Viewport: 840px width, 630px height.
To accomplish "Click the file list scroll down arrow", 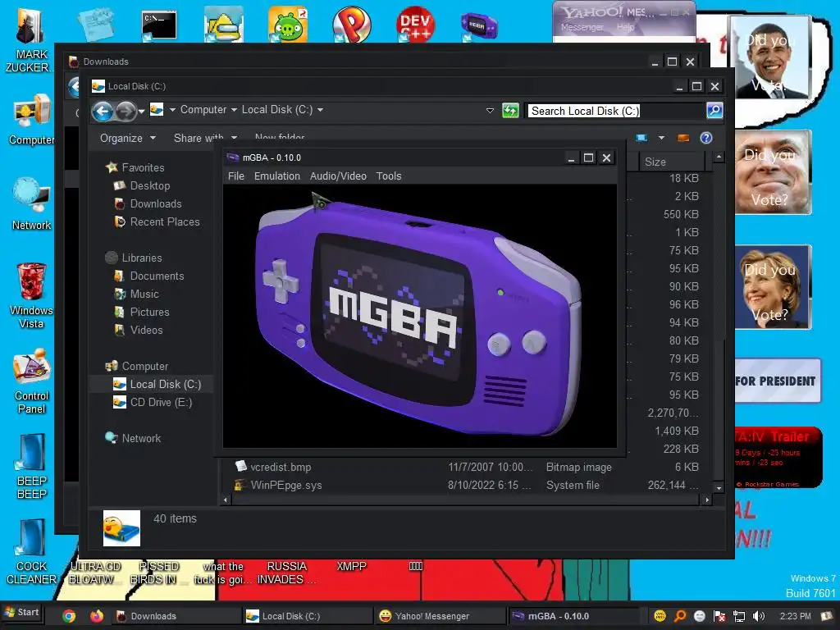I will (x=719, y=488).
